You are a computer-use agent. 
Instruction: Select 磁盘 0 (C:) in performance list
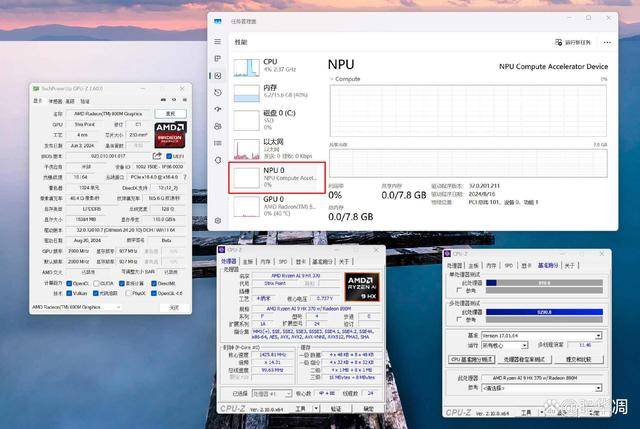tap(278, 119)
